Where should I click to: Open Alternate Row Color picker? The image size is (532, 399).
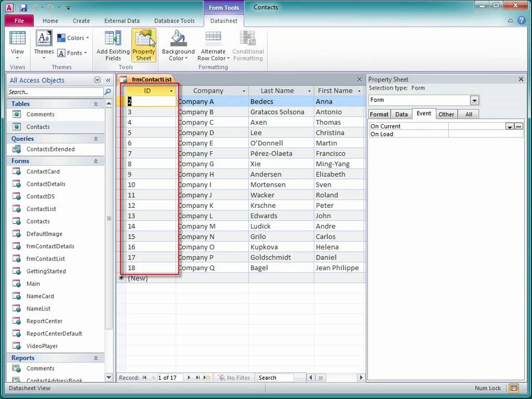pyautogui.click(x=213, y=46)
